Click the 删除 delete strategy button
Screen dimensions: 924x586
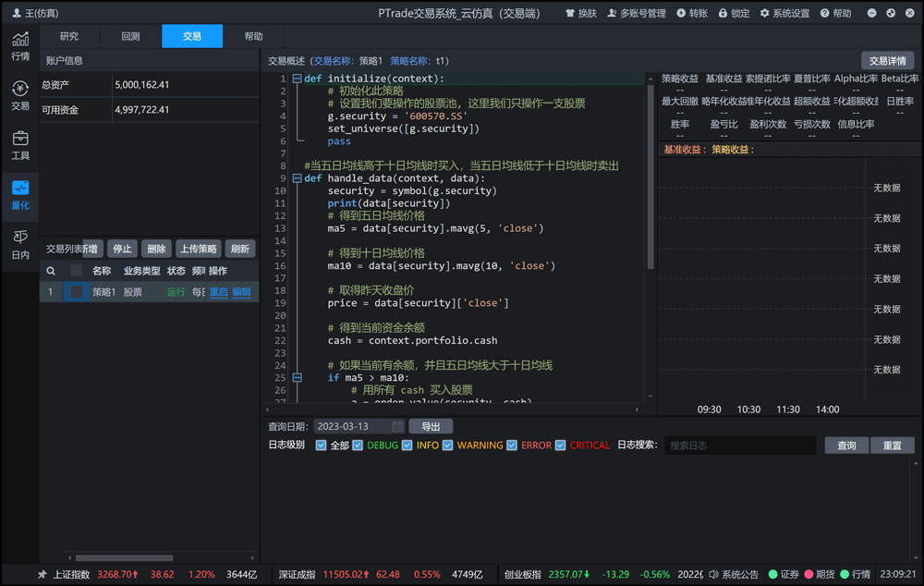click(x=156, y=249)
